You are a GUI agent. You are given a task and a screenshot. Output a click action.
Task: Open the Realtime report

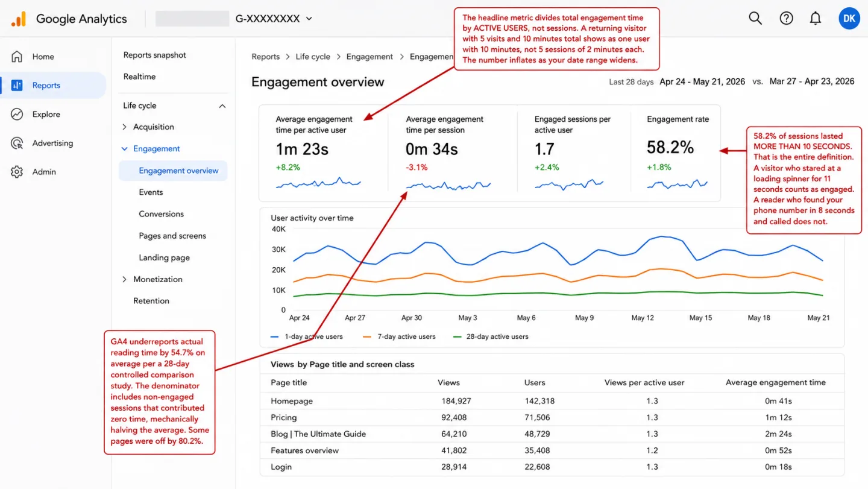pos(139,77)
